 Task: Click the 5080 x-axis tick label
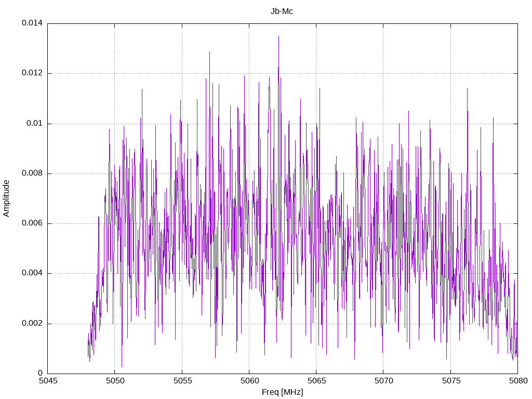click(518, 381)
